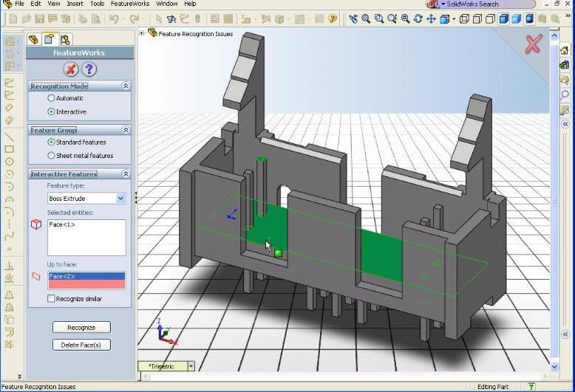The height and width of the screenshot is (392, 575).
Task: Switch to Wireframe display mode
Action: pyautogui.click(x=464, y=18)
